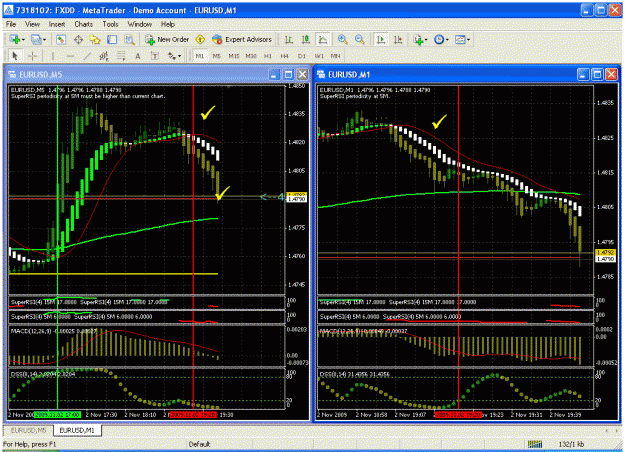Expand the Arrows objects dropdown arrow

179,56
